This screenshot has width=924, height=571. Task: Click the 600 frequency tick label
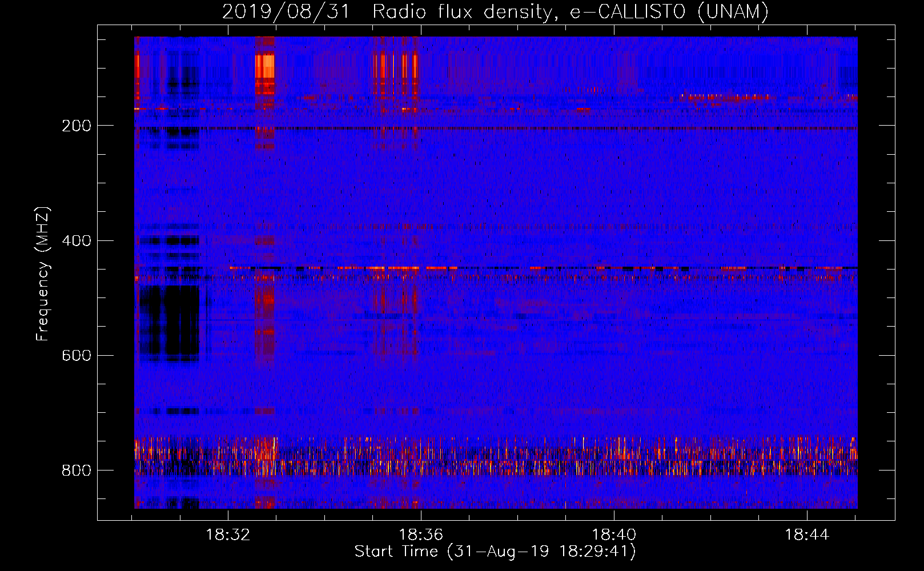[x=77, y=355]
